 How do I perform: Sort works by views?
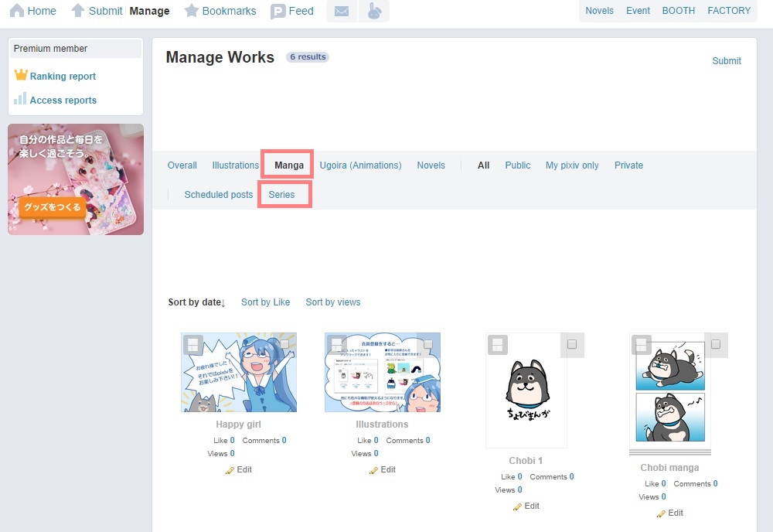(332, 302)
